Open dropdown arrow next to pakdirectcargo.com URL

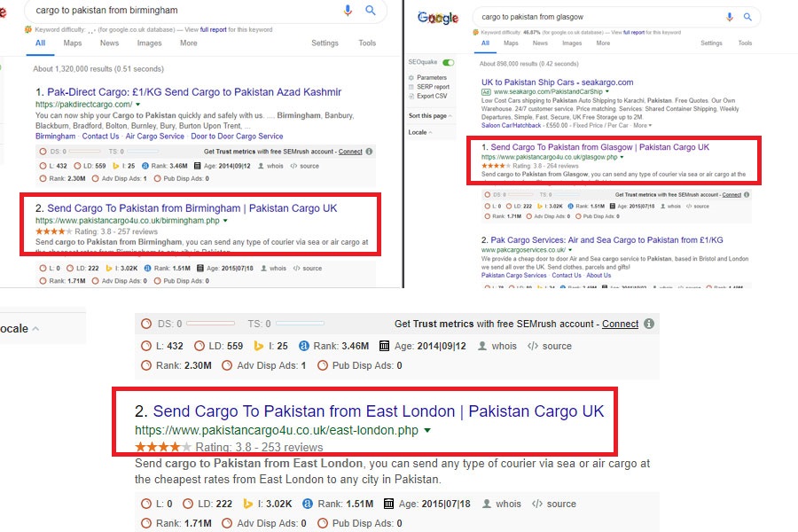coord(137,105)
